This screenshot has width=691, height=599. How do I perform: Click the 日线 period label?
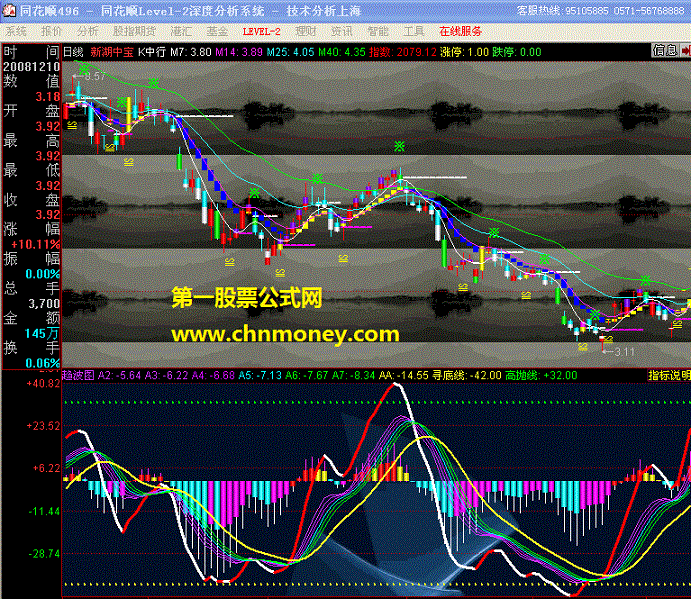[73, 52]
